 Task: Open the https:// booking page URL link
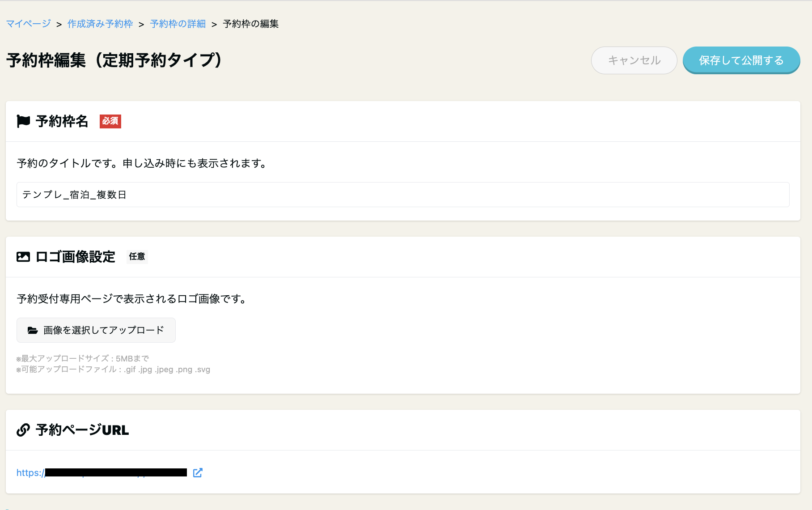tap(103, 472)
